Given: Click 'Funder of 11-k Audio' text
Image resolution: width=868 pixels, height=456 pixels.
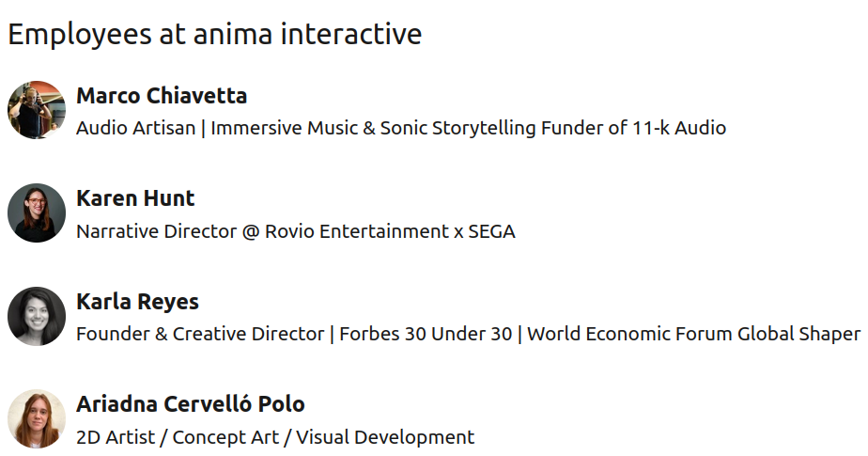Looking at the screenshot, I should (633, 128).
